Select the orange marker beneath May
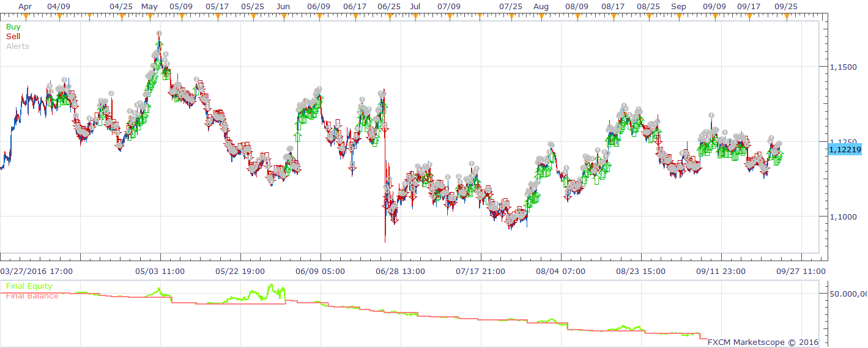 coord(149,16)
